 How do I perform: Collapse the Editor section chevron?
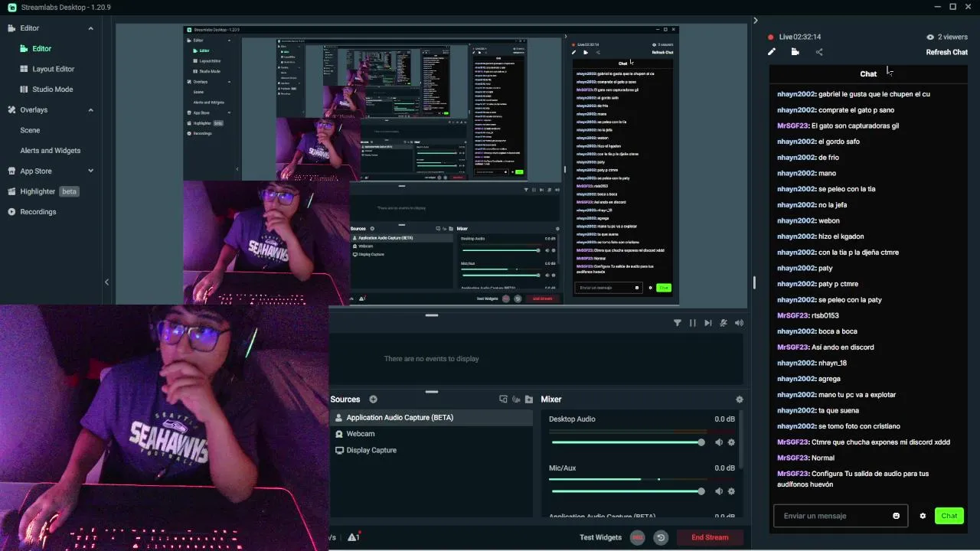click(x=90, y=28)
